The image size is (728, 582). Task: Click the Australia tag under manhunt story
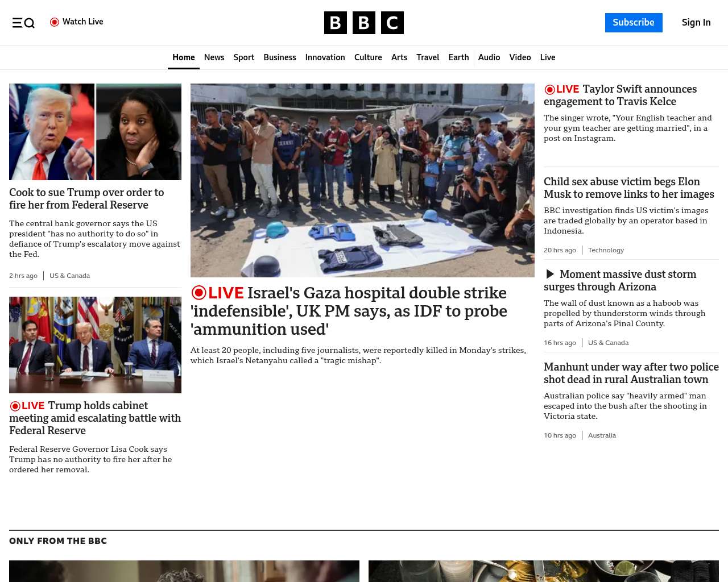pyautogui.click(x=602, y=435)
